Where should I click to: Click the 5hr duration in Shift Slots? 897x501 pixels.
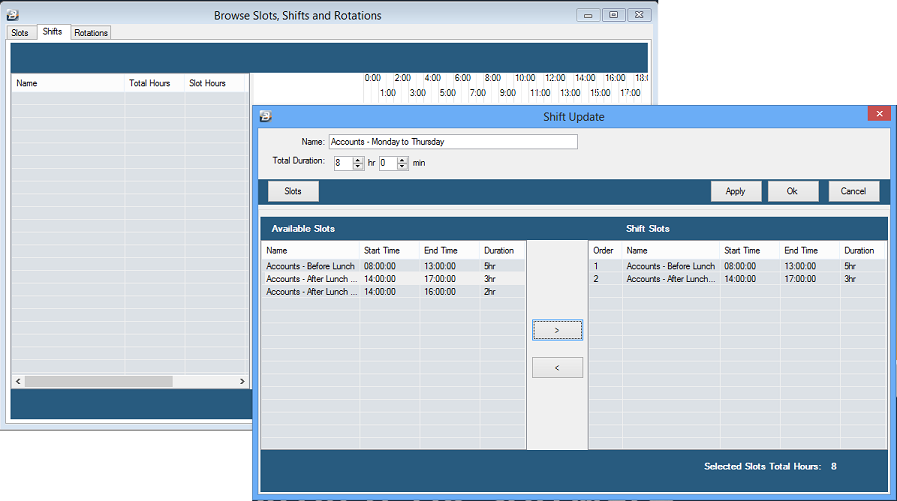(850, 266)
